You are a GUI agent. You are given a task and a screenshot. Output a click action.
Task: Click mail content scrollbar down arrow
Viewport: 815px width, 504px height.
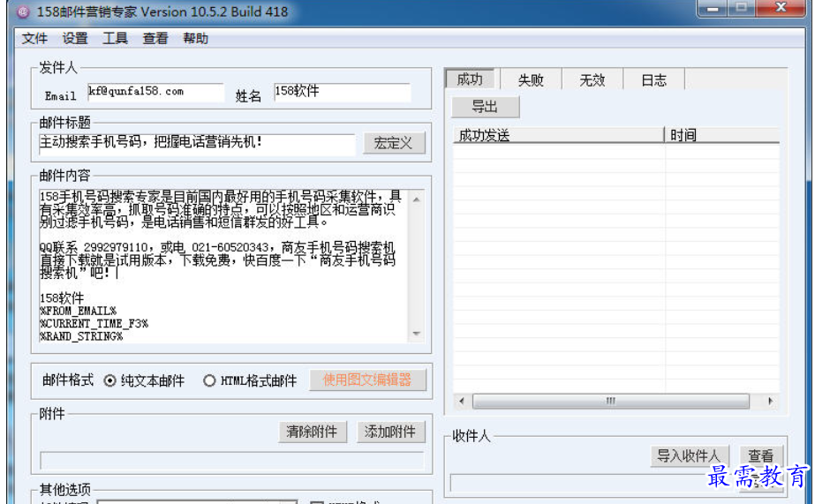[x=416, y=334]
